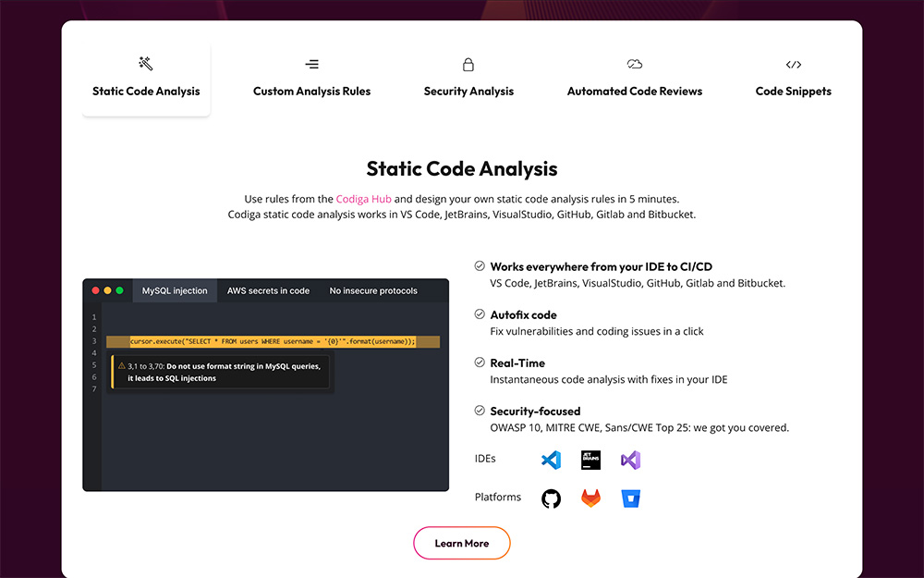Click the Visual Studio purple logo

pyautogui.click(x=630, y=460)
